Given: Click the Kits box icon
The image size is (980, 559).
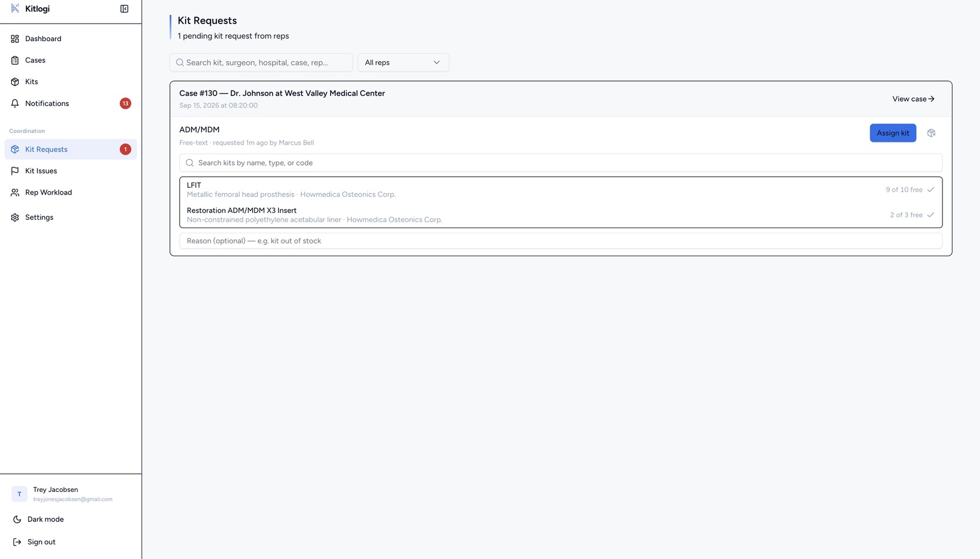Looking at the screenshot, I should [x=15, y=82].
